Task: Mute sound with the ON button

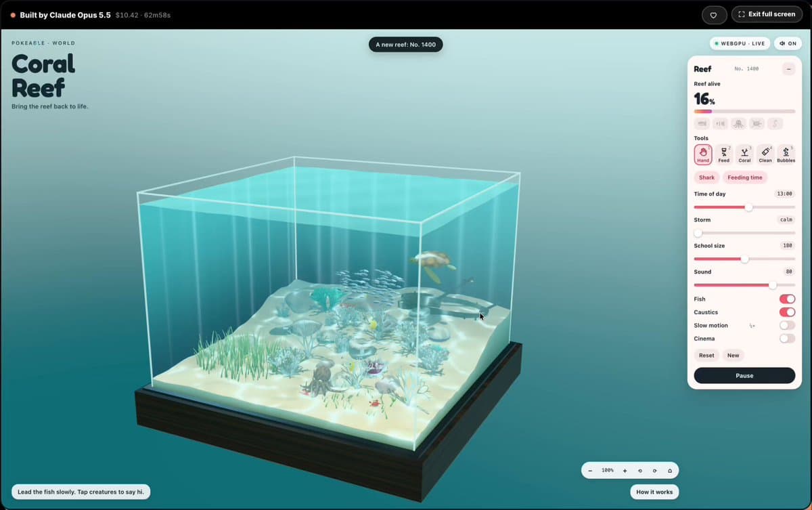Action: point(788,43)
